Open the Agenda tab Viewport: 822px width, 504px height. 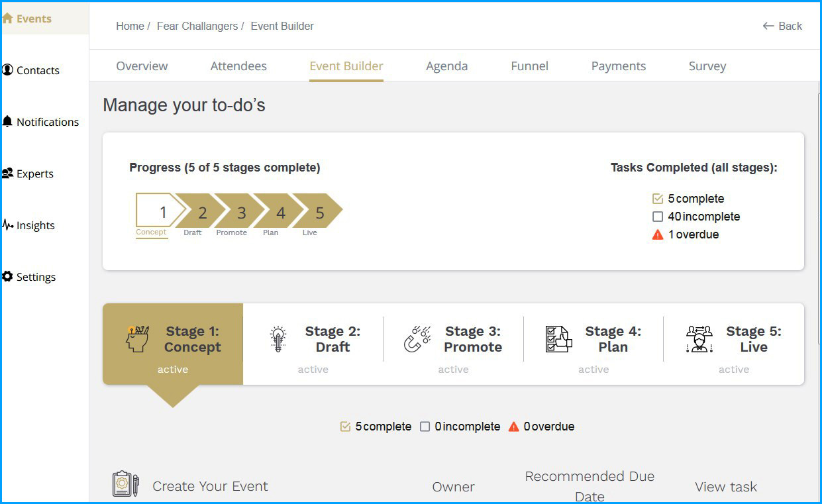pyautogui.click(x=446, y=66)
